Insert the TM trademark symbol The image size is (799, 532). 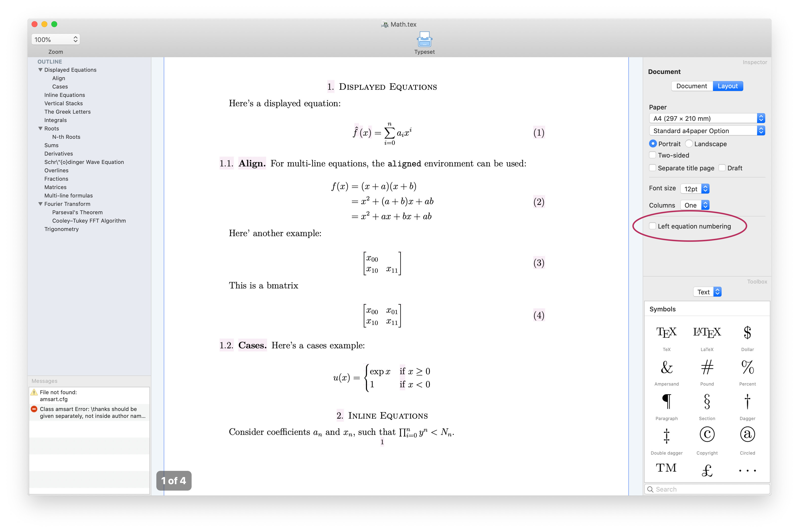[x=666, y=468]
